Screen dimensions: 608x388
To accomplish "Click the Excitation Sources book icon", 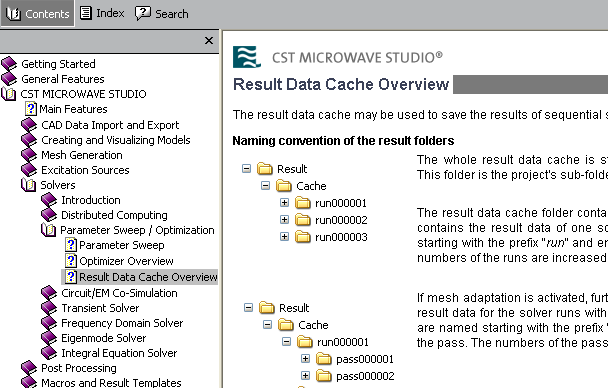I will point(29,170).
